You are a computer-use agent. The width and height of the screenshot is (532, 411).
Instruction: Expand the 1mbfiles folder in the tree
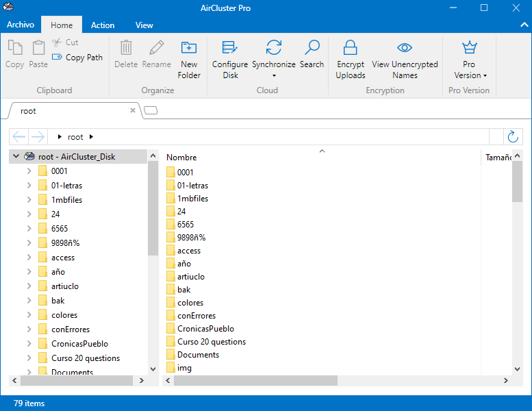click(x=29, y=200)
